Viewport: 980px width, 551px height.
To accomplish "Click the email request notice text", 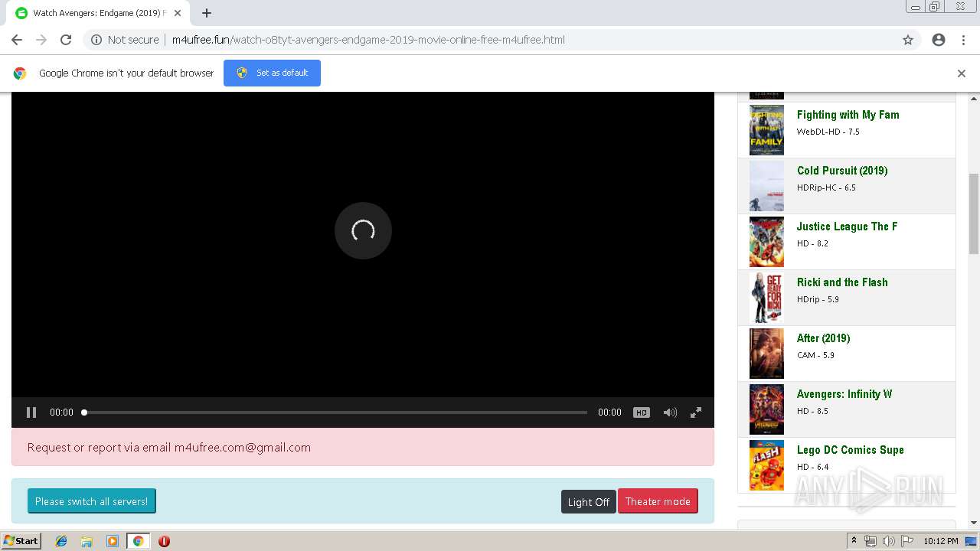I will coord(169,448).
